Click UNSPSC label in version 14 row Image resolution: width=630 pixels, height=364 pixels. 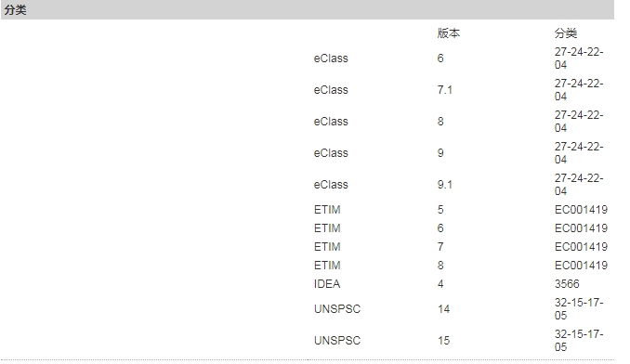(x=337, y=309)
